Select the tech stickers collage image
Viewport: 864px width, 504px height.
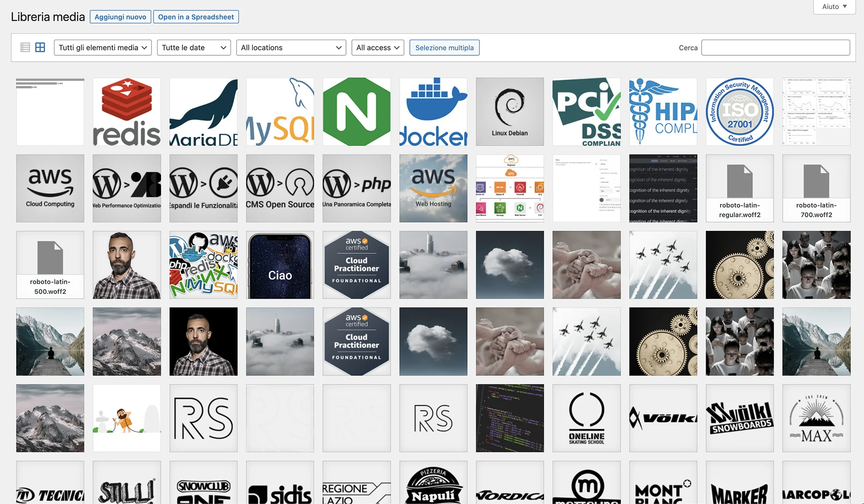pyautogui.click(x=203, y=265)
